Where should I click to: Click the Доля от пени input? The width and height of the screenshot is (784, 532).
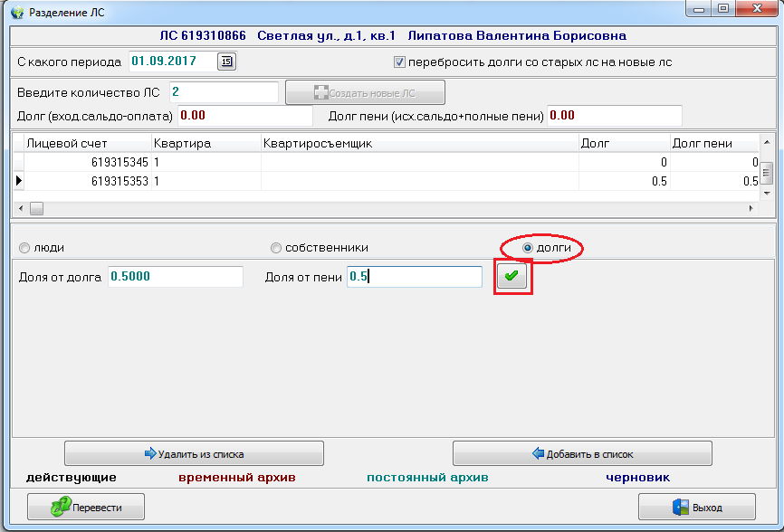[414, 277]
